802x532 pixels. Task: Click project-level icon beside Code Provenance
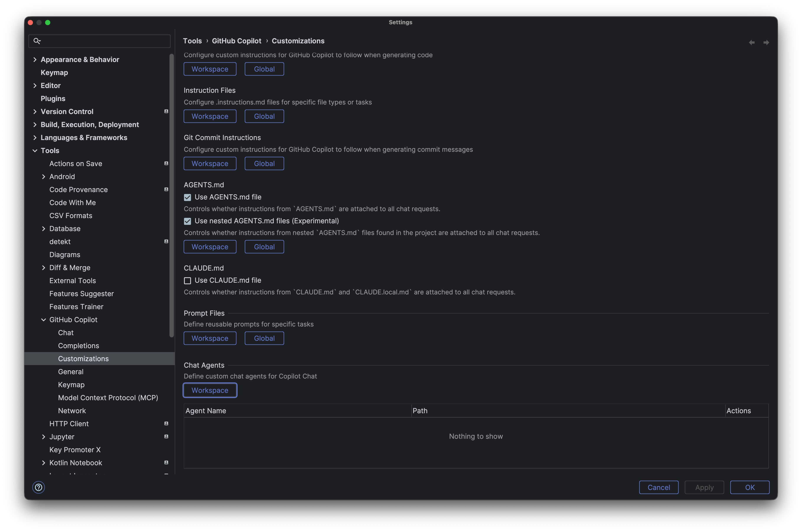click(166, 189)
